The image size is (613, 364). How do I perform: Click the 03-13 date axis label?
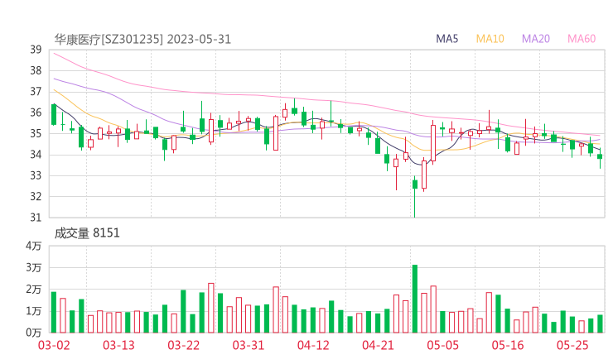click(x=118, y=345)
